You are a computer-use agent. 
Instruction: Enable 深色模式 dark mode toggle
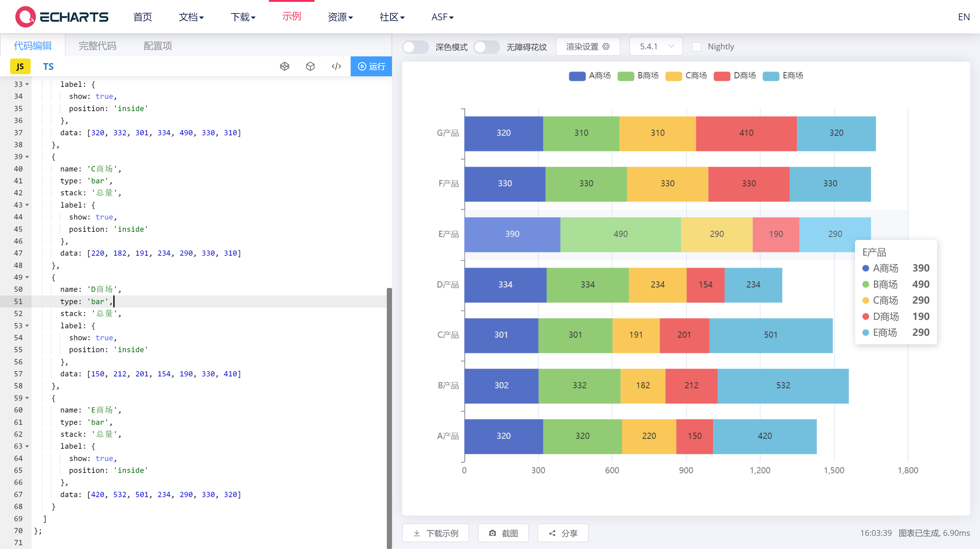pos(416,47)
